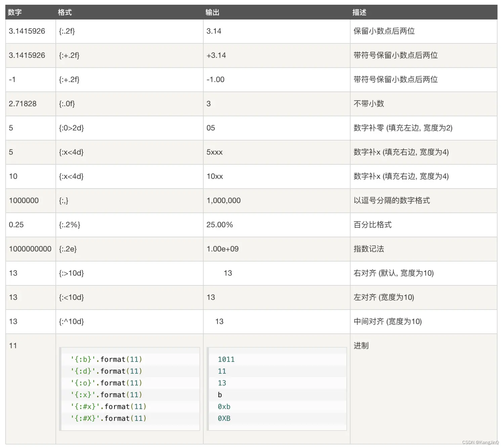Click the 格式 column header

[x=65, y=12]
